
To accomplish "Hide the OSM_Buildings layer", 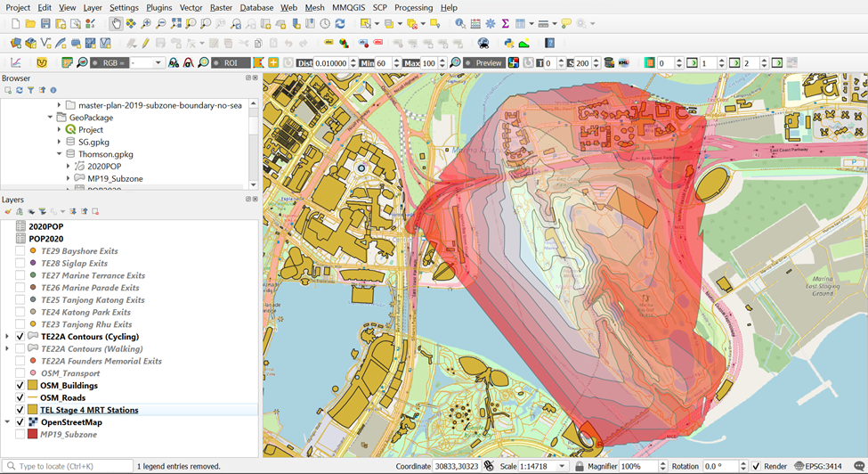I will (x=20, y=386).
